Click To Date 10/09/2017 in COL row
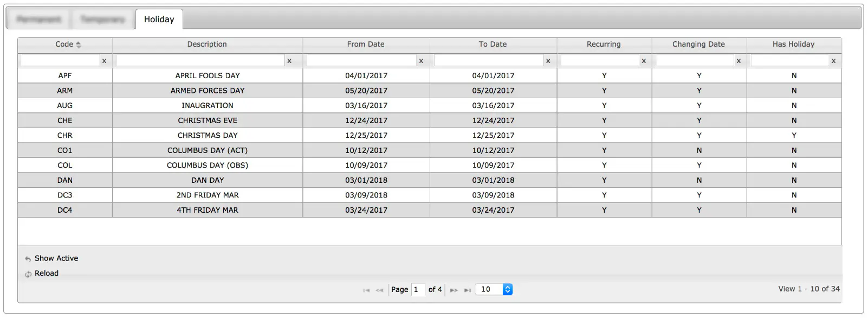The image size is (868, 318). (493, 165)
